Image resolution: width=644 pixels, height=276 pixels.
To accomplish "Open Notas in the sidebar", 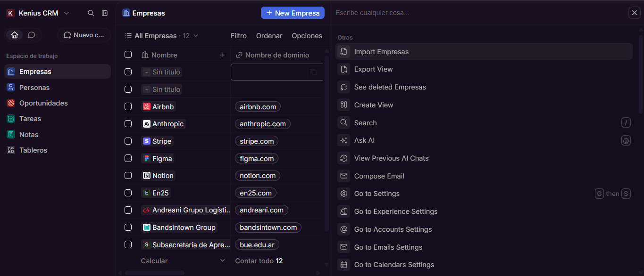I will click(x=58, y=135).
